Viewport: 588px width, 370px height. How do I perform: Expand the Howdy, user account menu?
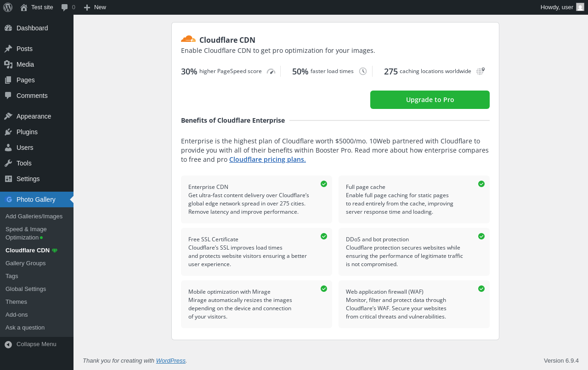557,7
